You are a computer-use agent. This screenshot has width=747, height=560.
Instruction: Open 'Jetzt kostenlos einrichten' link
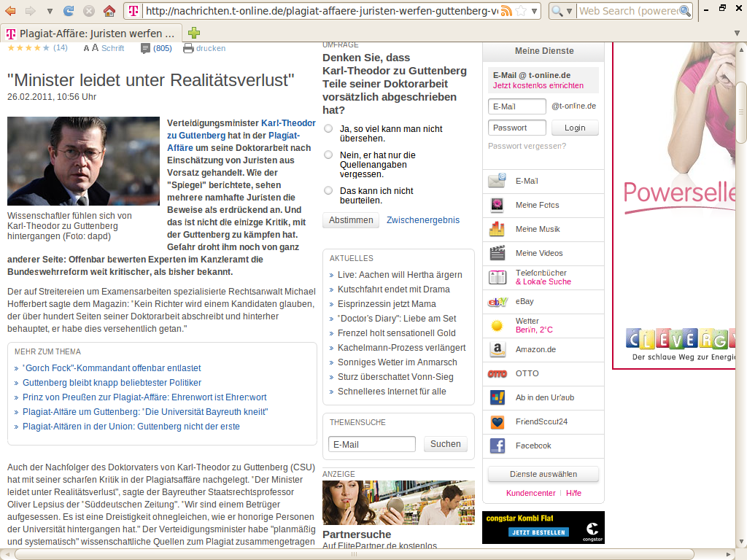click(538, 86)
